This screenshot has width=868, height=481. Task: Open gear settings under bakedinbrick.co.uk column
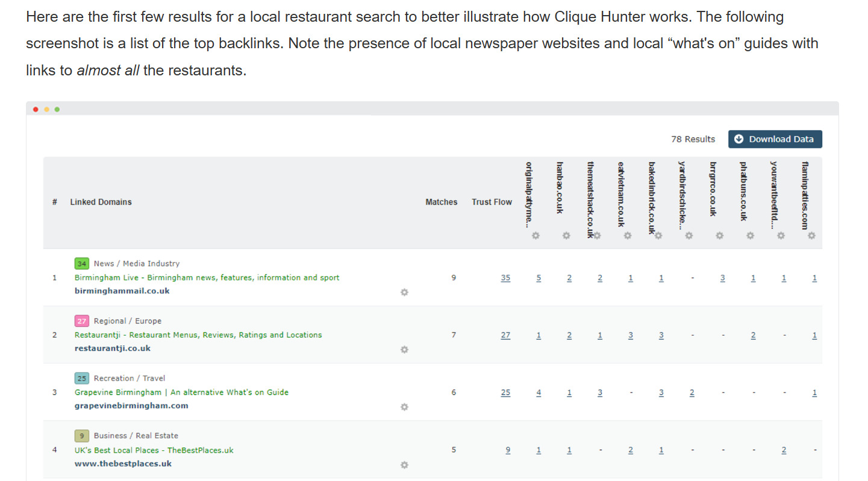click(658, 235)
